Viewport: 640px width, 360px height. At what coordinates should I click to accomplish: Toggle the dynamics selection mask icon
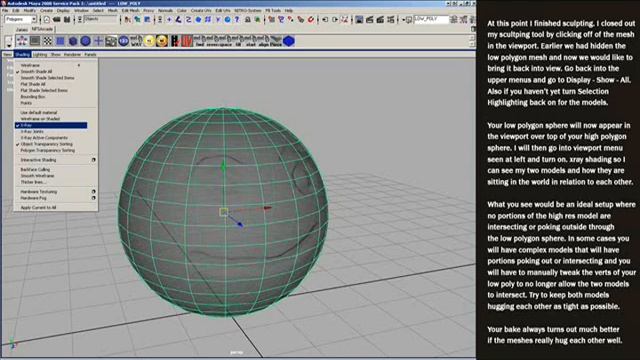[218, 19]
